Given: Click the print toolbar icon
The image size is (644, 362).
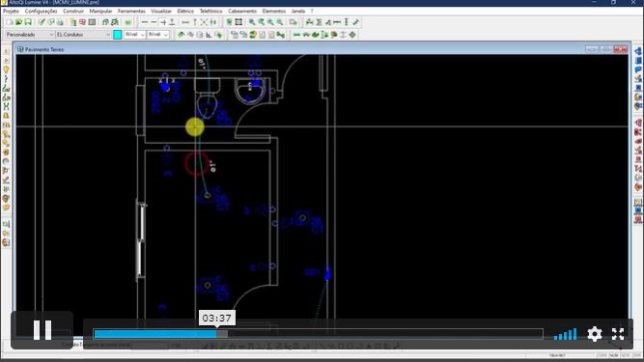Looking at the screenshot, I should pos(61,22).
